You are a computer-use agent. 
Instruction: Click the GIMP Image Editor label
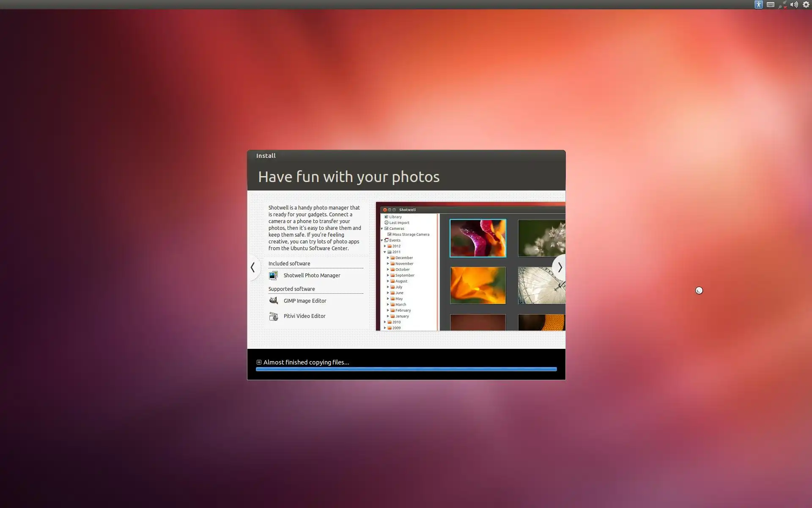[x=304, y=301]
